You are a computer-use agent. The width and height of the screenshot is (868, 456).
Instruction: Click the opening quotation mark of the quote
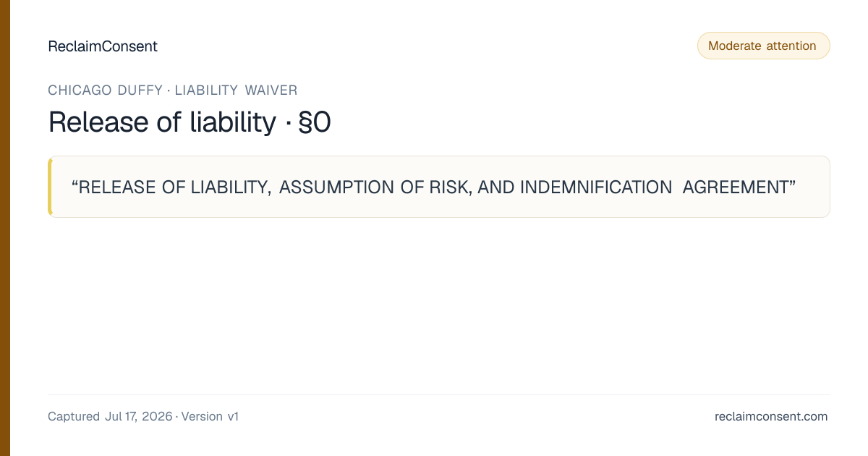pyautogui.click(x=75, y=184)
